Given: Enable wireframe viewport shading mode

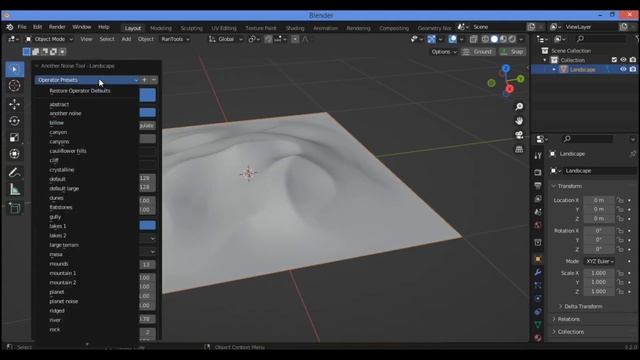Looking at the screenshot, I should (x=485, y=39).
